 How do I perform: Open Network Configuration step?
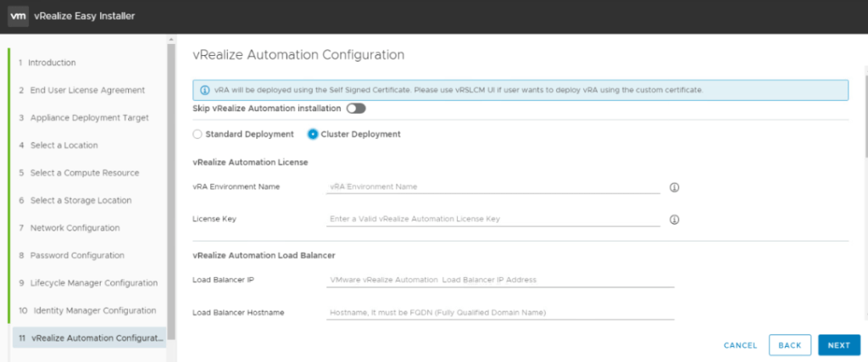click(x=75, y=228)
